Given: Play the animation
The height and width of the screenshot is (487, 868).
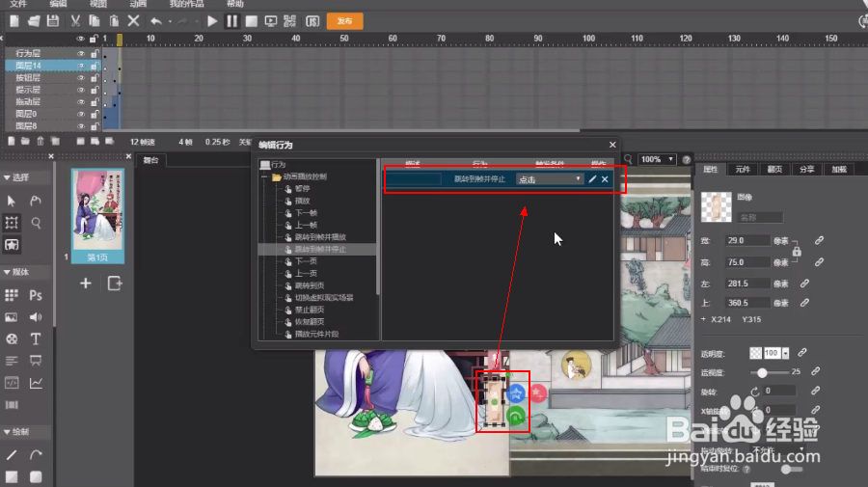Looking at the screenshot, I should click(x=212, y=21).
